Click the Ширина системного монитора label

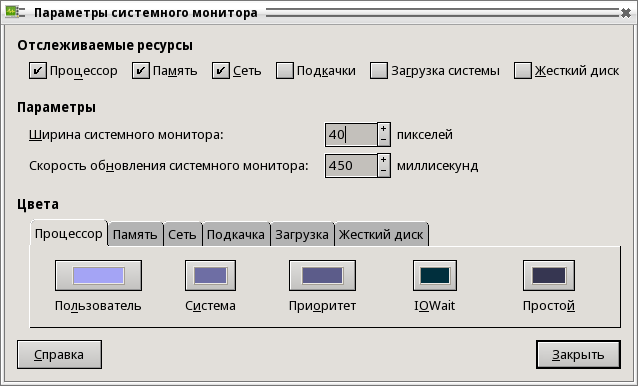pos(126,135)
